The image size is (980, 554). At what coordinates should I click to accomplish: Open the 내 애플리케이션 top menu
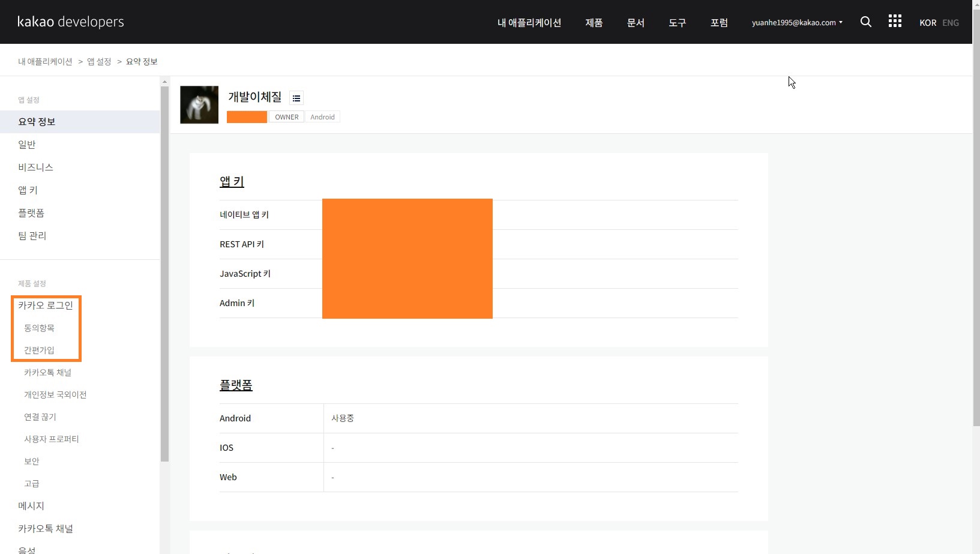point(529,23)
